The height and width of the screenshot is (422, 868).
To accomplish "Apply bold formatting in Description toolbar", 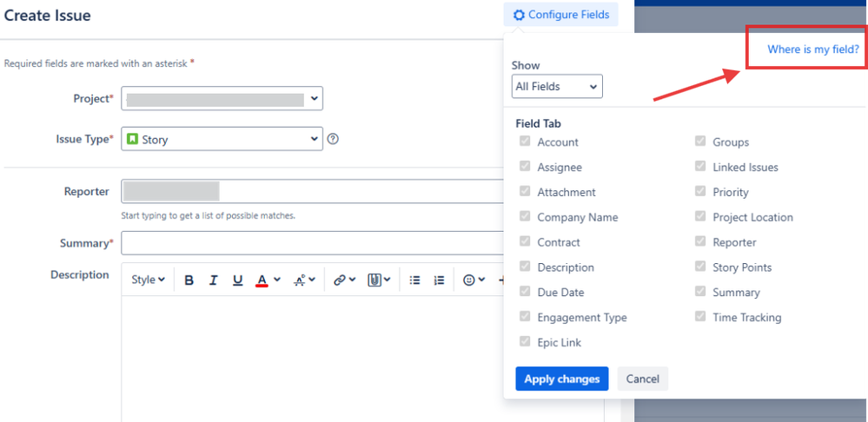I will point(189,280).
